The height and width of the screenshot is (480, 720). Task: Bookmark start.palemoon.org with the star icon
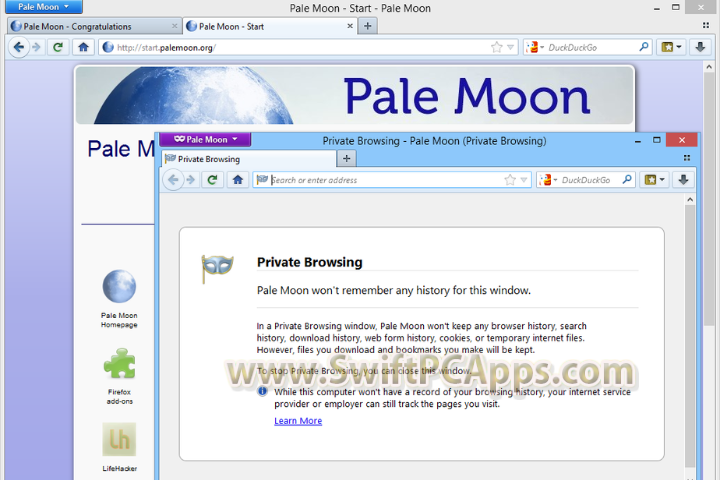pos(496,47)
